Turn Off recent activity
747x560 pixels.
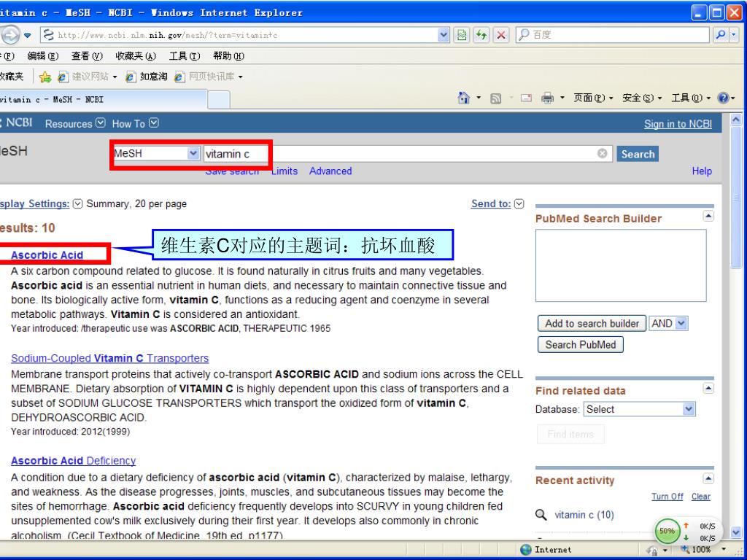(x=667, y=496)
